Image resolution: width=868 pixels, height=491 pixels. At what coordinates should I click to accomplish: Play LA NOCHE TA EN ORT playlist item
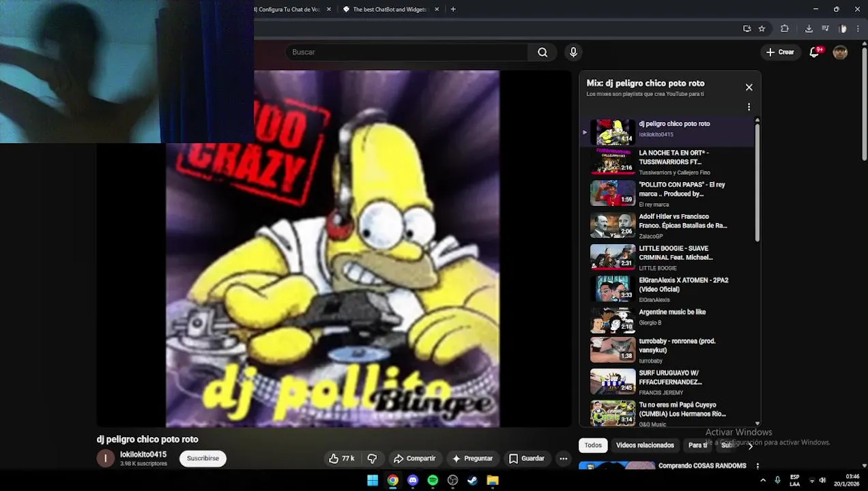[x=667, y=162]
